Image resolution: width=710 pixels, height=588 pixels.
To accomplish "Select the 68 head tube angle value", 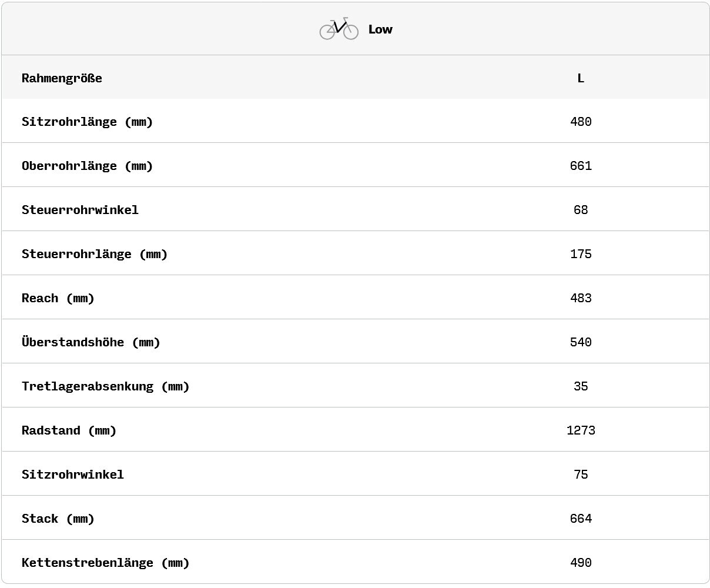I will point(581,210).
